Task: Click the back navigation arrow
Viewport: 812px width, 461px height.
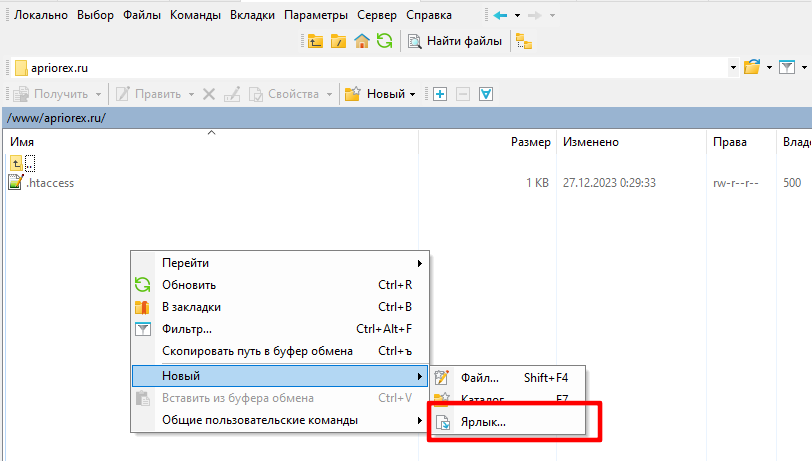Action: (x=501, y=15)
